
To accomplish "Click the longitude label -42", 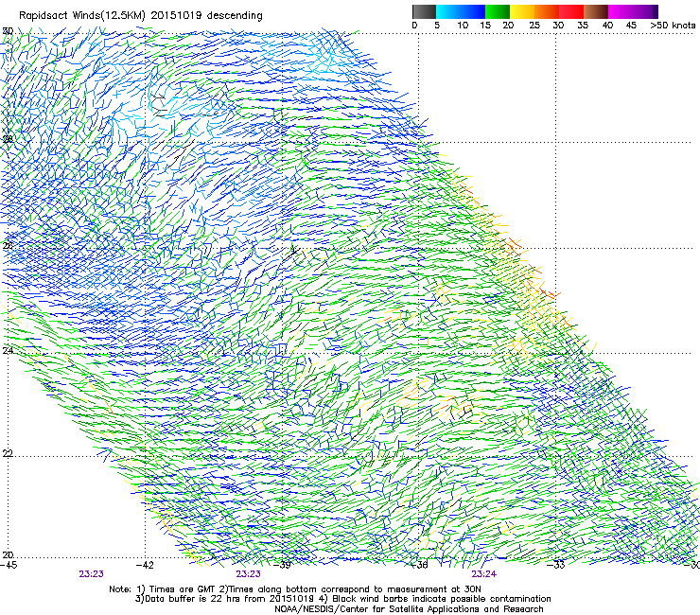I will (x=145, y=566).
